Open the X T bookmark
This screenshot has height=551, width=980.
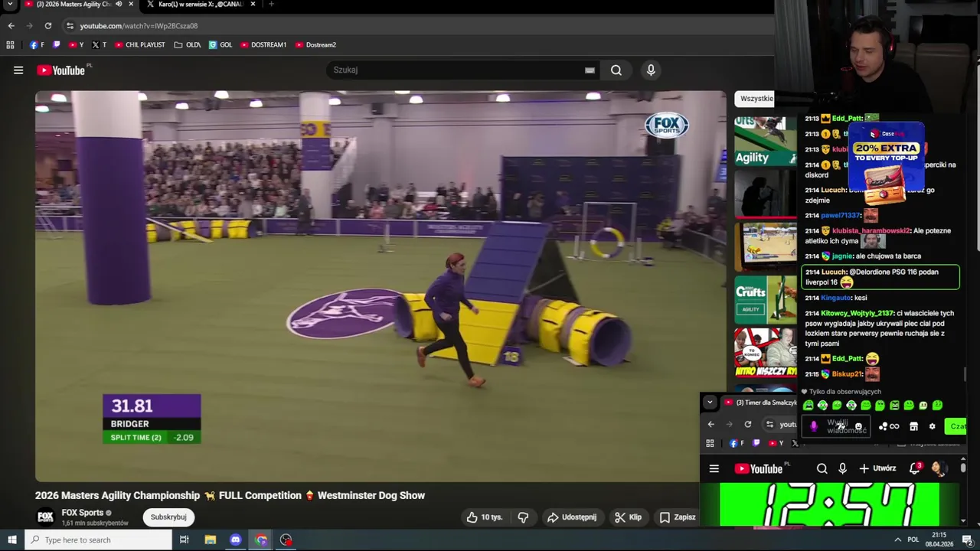99,44
